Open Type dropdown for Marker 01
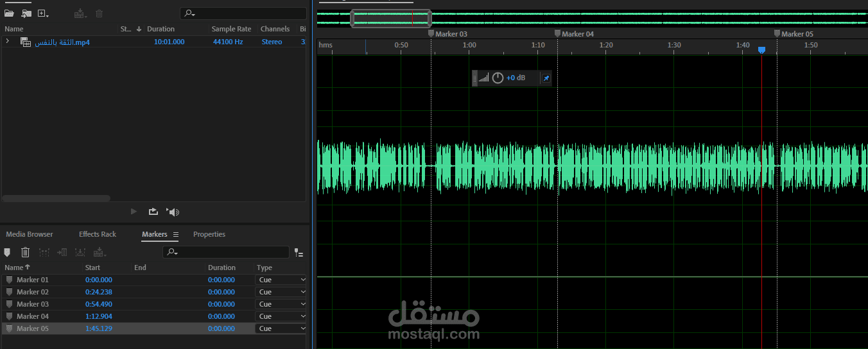The height and width of the screenshot is (349, 868). (x=281, y=280)
